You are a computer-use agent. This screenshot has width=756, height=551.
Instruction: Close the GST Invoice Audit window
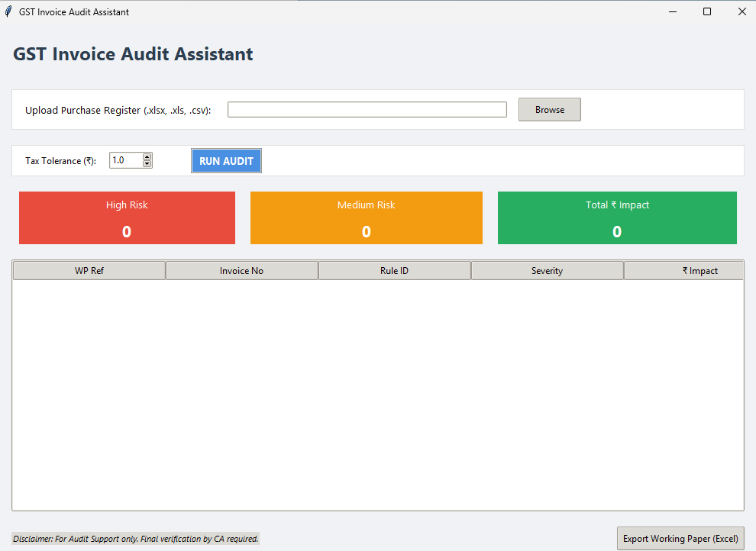[x=741, y=11]
